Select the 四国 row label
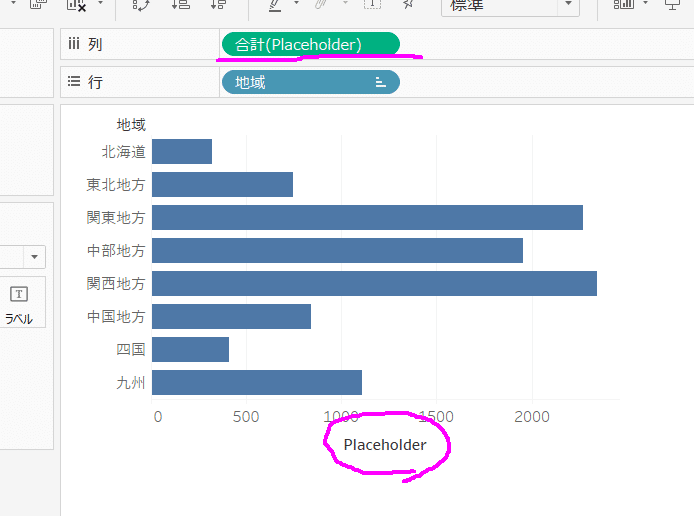 point(131,350)
